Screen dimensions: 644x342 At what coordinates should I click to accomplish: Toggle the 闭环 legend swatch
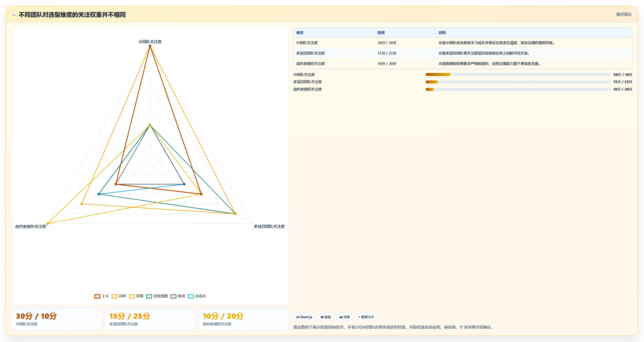(114, 296)
